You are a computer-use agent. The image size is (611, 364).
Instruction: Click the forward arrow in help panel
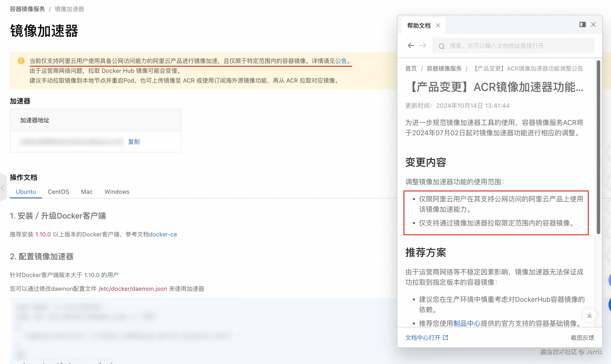tap(423, 46)
